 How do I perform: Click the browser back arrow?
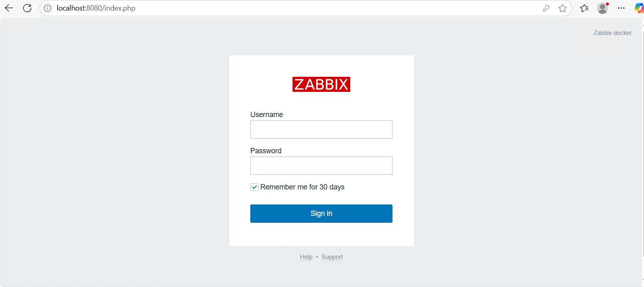pos(9,8)
